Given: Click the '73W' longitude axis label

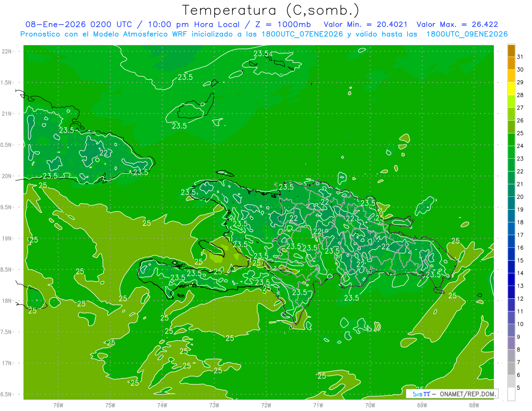Looking at the screenshot, I should coord(214,406).
